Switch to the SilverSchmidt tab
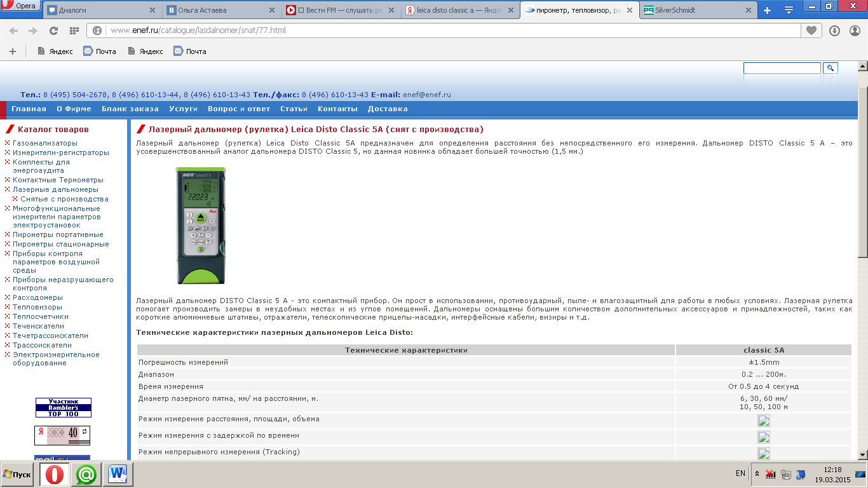Image resolution: width=868 pixels, height=488 pixels. point(698,10)
